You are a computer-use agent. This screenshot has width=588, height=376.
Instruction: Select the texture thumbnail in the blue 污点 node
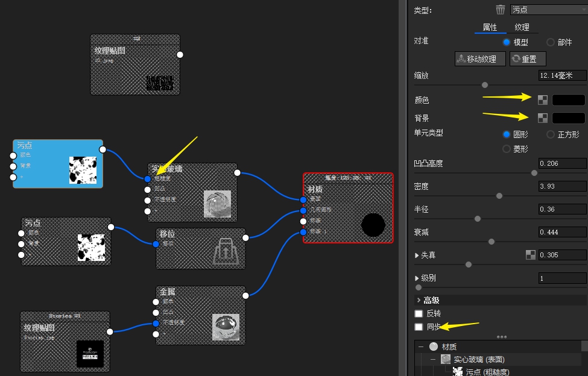coord(83,171)
